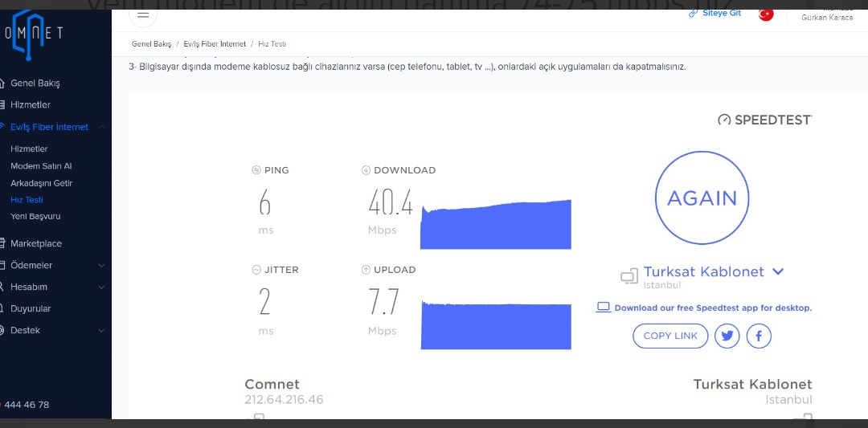
Task: Go to Genel Bakış breadcrumb
Action: coord(152,43)
